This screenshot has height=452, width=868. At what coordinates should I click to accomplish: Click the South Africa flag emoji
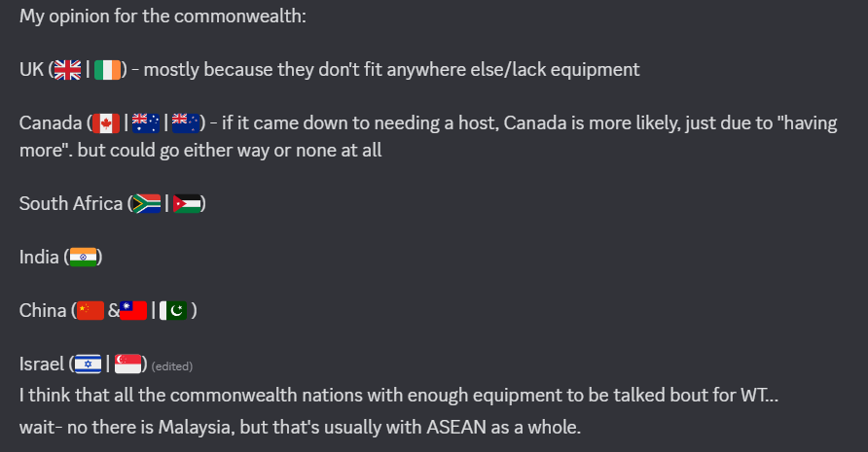pos(146,204)
